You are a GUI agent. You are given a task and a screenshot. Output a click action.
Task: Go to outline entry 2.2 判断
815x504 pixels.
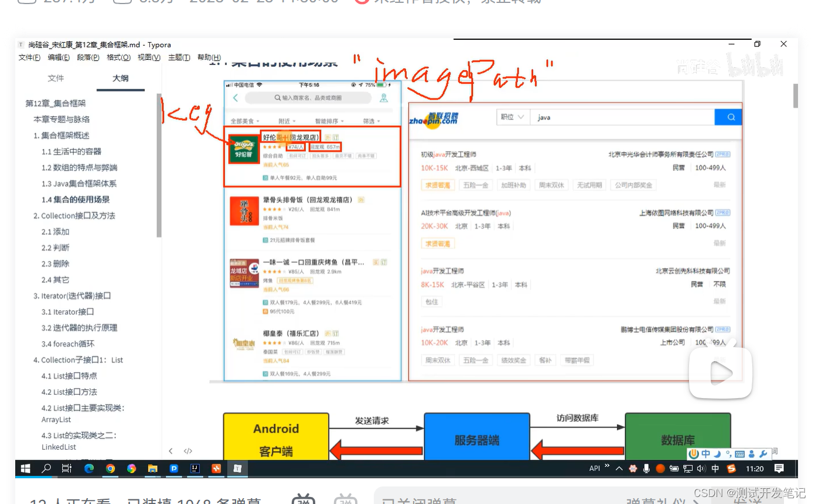(x=55, y=248)
